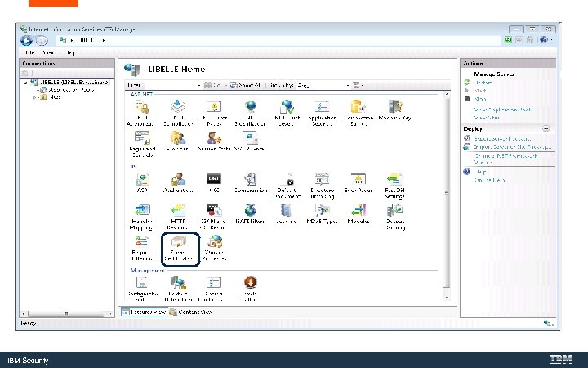Open Web Platform Installer icon
This screenshot has width=588, height=368.
(250, 289)
